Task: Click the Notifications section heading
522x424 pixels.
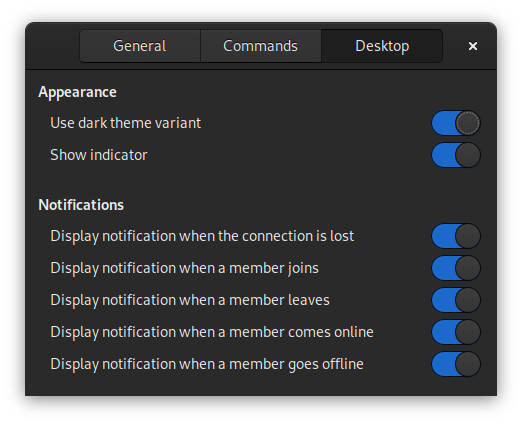Action: 81,205
